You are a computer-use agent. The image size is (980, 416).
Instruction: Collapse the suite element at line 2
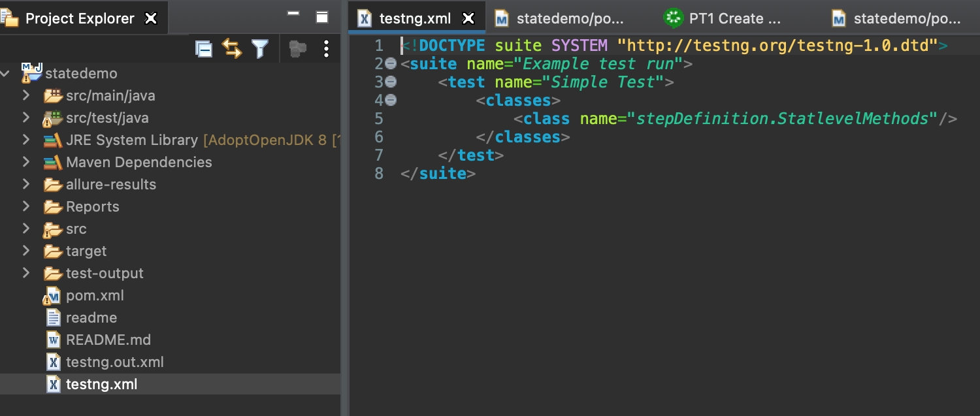(x=391, y=64)
